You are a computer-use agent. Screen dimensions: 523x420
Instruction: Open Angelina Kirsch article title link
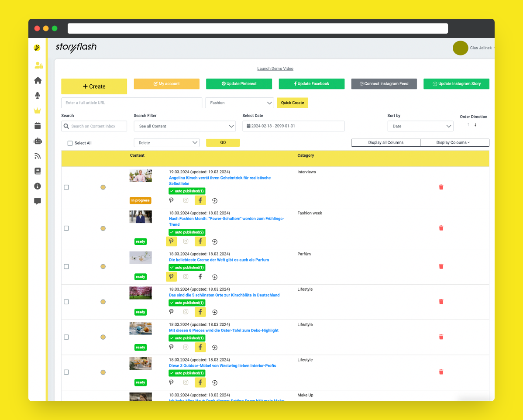(220, 181)
